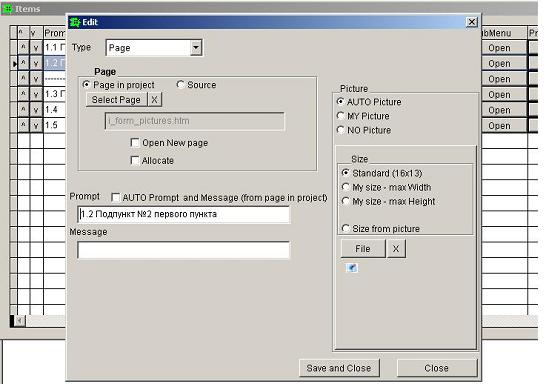Close the Edit dialog with title bar X

coord(471,22)
